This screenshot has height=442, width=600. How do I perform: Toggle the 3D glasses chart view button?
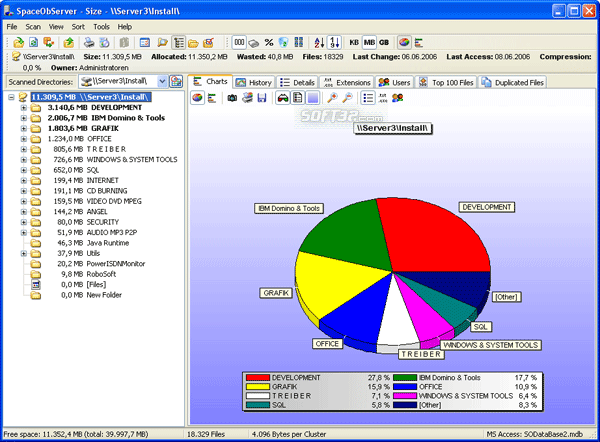283,98
